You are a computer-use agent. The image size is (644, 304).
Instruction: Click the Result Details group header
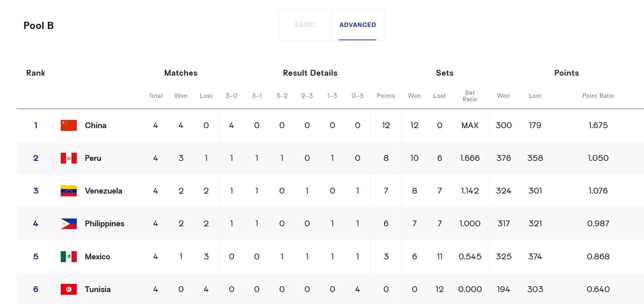310,73
